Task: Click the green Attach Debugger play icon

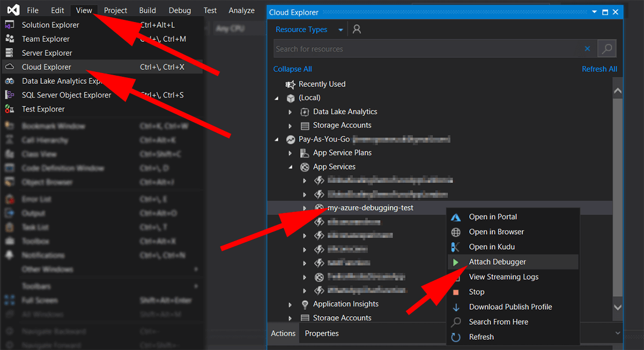Action: (456, 262)
